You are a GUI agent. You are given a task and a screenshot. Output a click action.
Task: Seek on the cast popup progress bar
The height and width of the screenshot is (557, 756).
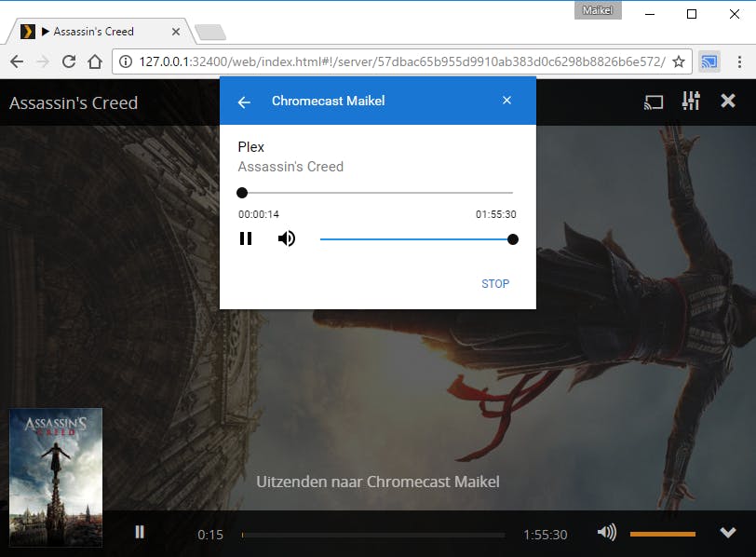point(375,193)
